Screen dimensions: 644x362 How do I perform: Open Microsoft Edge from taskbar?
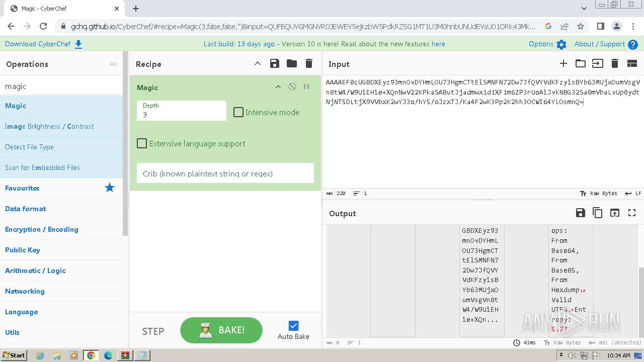pyautogui.click(x=108, y=355)
